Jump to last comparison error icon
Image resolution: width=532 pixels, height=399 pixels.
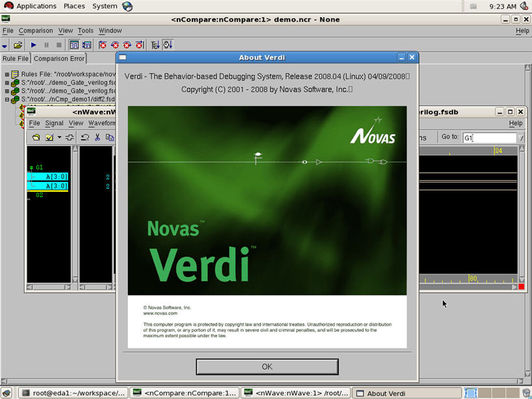140,45
